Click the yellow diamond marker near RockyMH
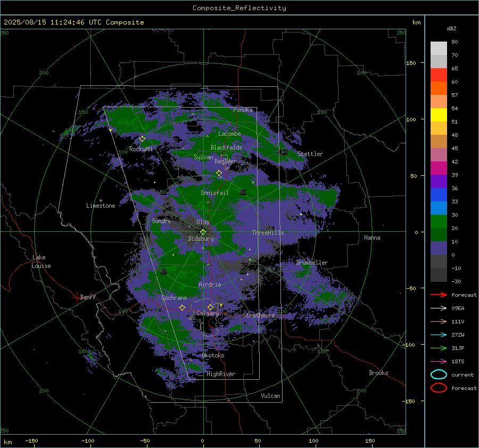 tap(142, 139)
